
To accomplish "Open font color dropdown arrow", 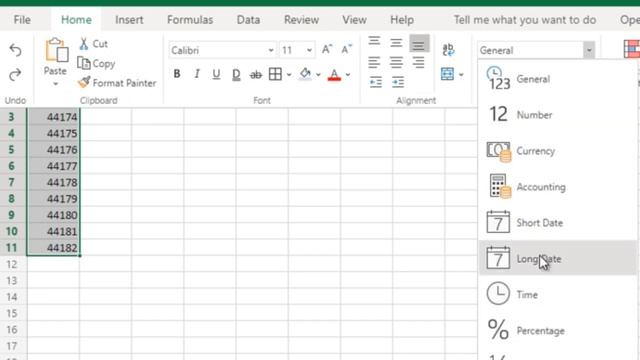I will (348, 75).
